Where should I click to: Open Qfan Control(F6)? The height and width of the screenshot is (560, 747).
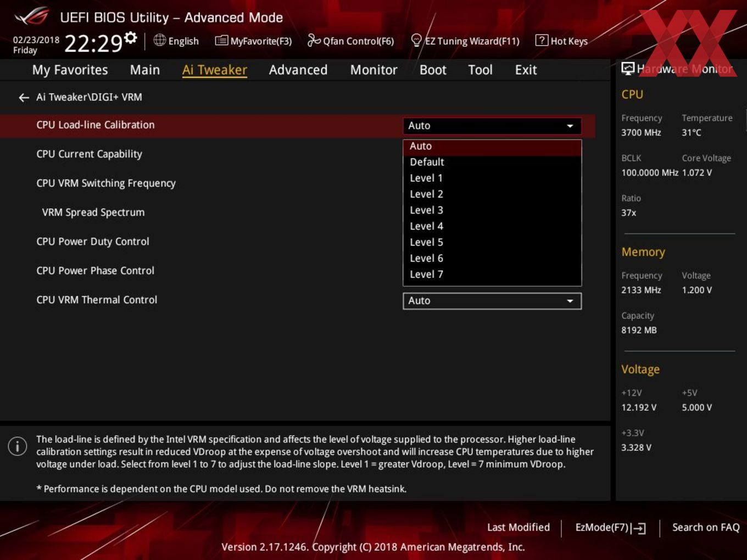point(350,41)
